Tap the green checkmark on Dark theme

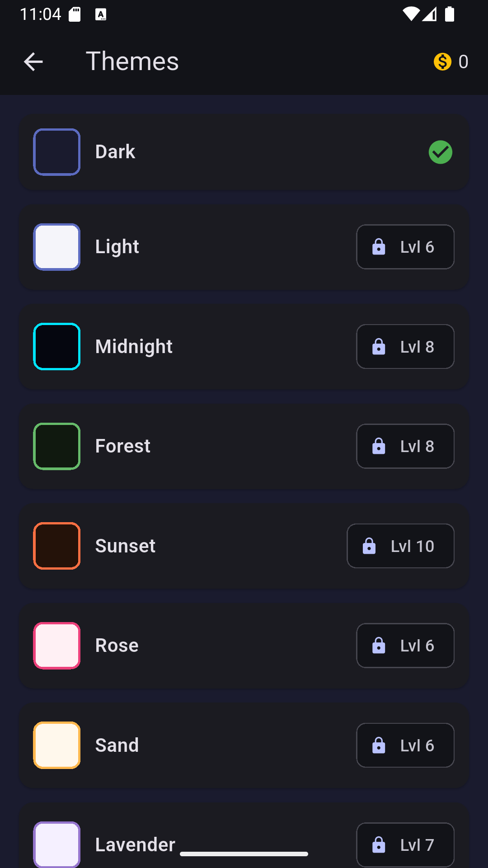click(x=441, y=152)
